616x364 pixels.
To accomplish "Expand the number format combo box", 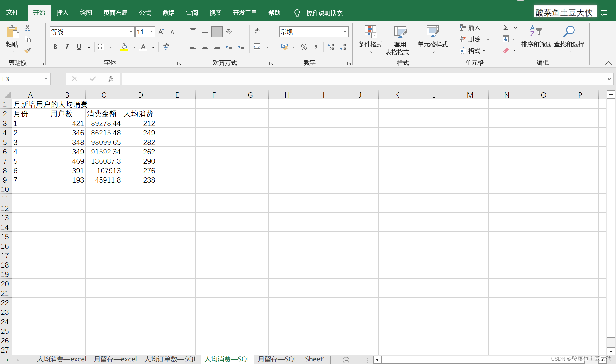I will click(x=345, y=32).
